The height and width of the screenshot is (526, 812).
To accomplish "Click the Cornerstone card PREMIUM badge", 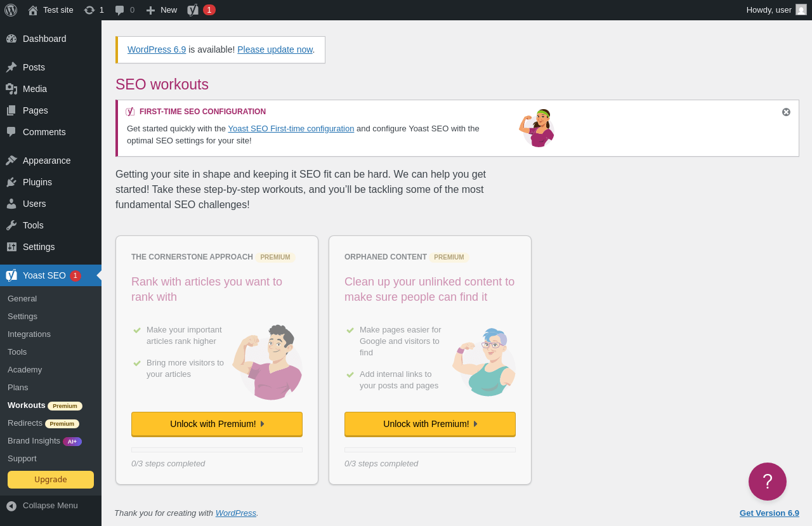I will click(275, 258).
